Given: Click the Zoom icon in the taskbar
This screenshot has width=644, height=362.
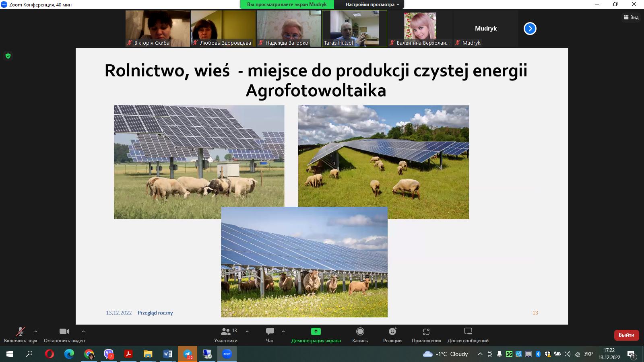Looking at the screenshot, I should [x=227, y=354].
